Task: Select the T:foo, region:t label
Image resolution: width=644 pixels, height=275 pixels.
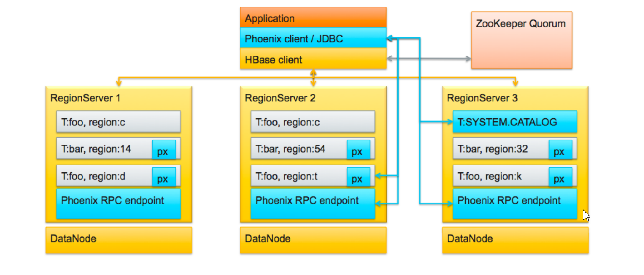Action: coord(286,176)
